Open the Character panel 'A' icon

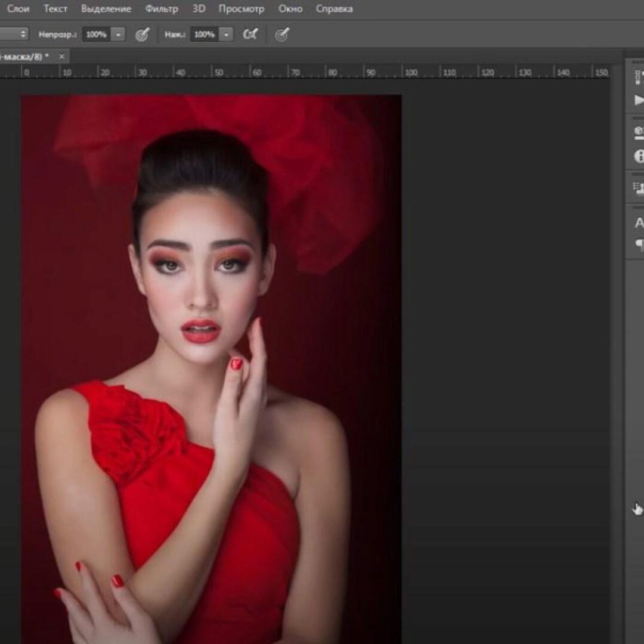(639, 223)
